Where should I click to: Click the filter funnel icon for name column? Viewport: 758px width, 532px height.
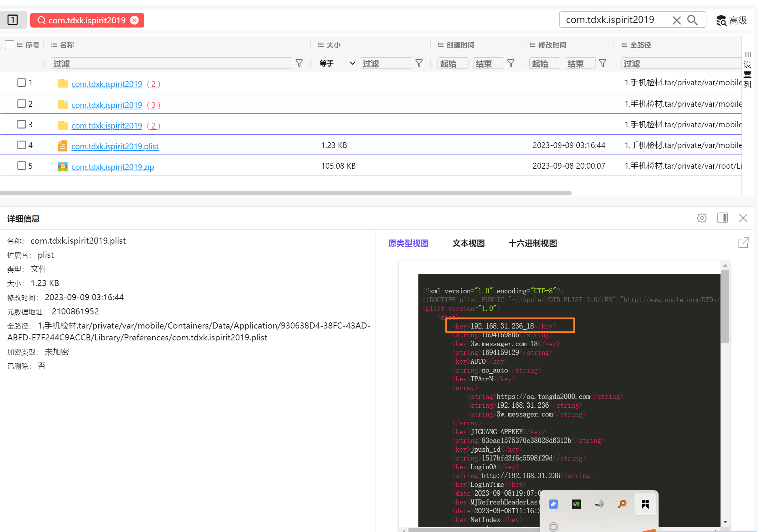(x=299, y=63)
